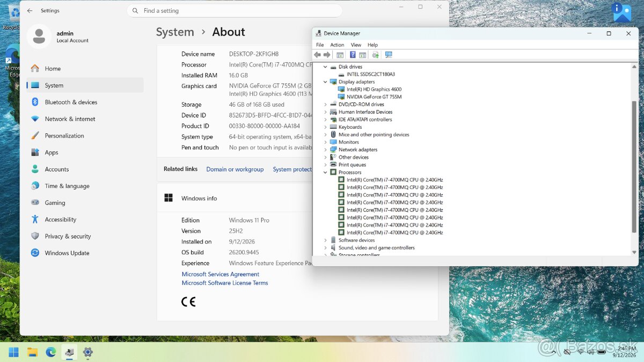Open the View menu in Device Manager

356,45
